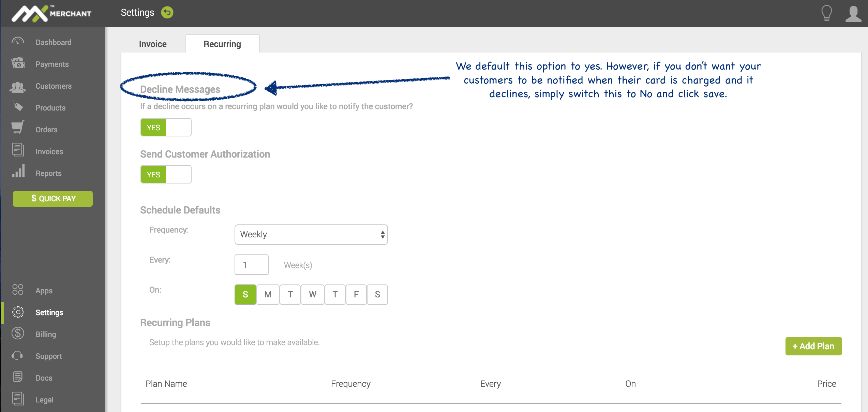868x412 pixels.
Task: Click the green back arrow beside Settings
Action: [x=167, y=13]
